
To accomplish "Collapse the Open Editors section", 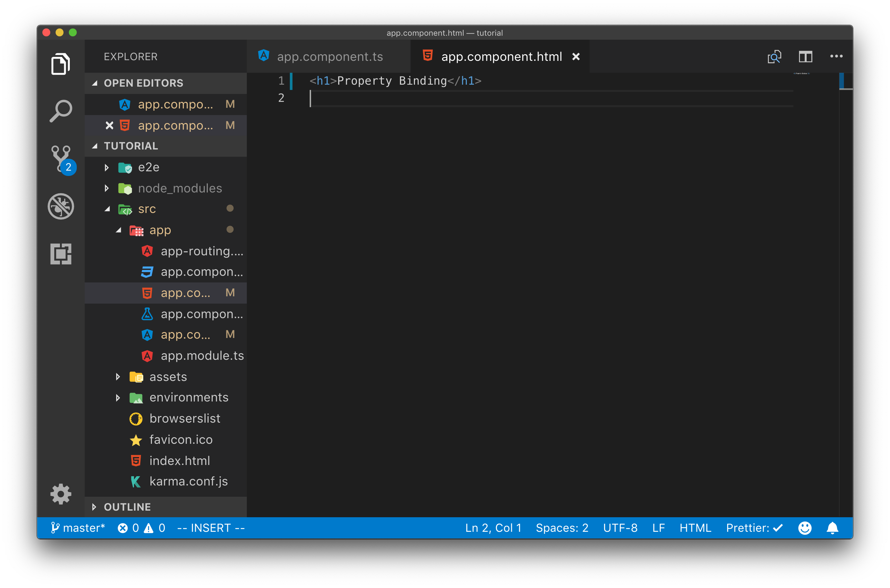I will [166, 83].
